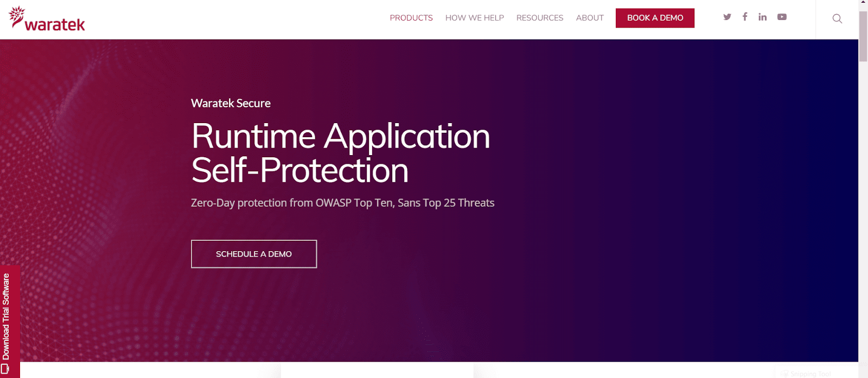This screenshot has height=378, width=868.
Task: Open the site search magnifier
Action: tap(837, 19)
